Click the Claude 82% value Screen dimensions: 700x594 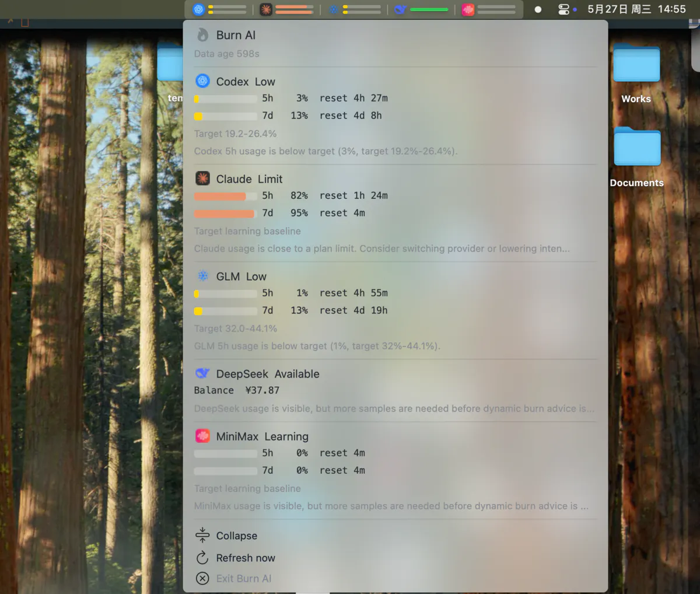299,195
